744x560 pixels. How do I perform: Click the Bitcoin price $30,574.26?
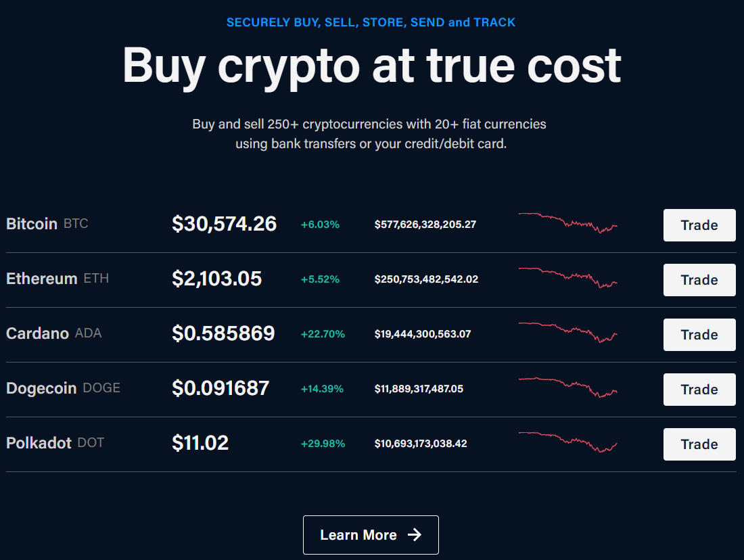coord(224,224)
